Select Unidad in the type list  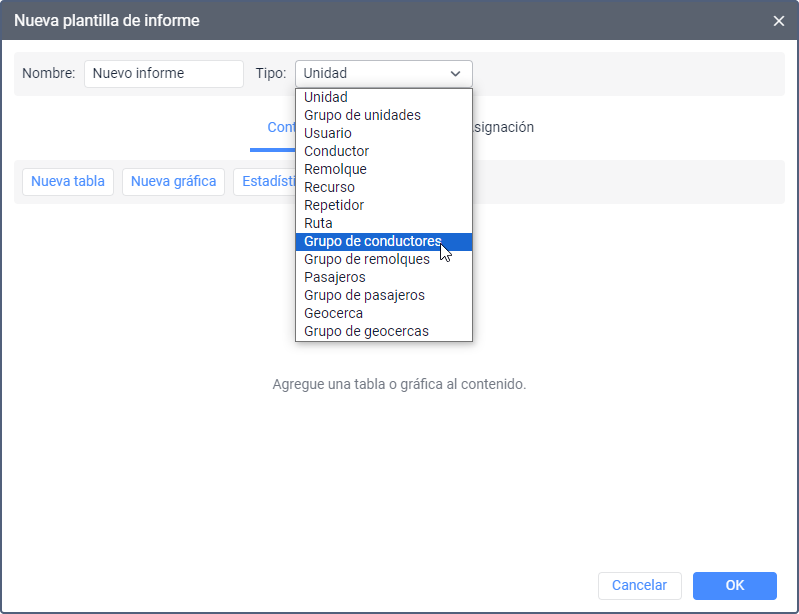[x=326, y=97]
